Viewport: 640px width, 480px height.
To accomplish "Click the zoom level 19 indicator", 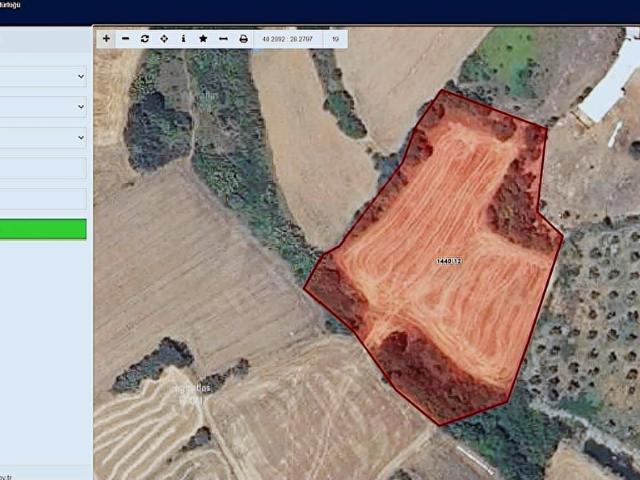I will [335, 39].
